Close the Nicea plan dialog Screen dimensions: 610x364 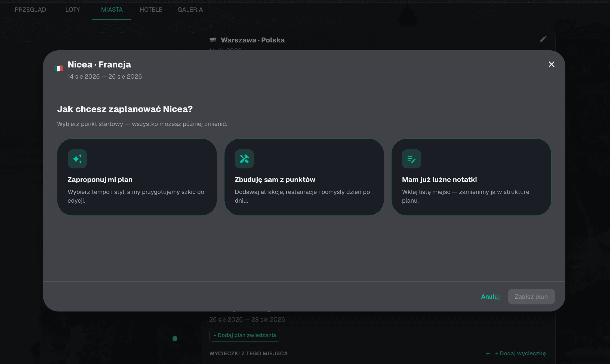pos(552,64)
